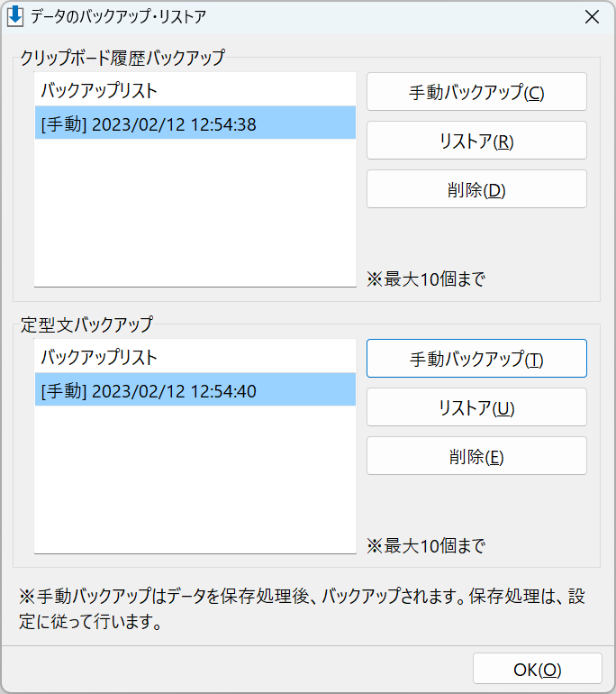The width and height of the screenshot is (616, 694).
Task: Select the 2023/02/12 12:54:38 backup entry
Action: [195, 123]
